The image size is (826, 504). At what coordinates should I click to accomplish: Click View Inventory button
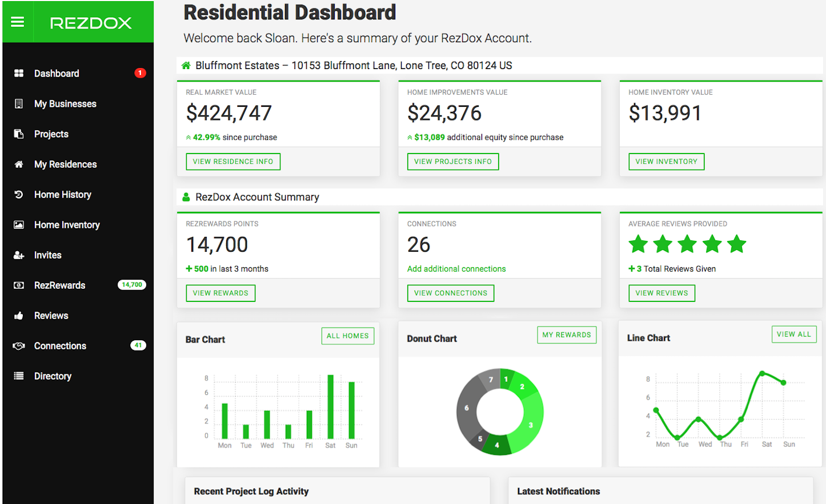coord(666,162)
